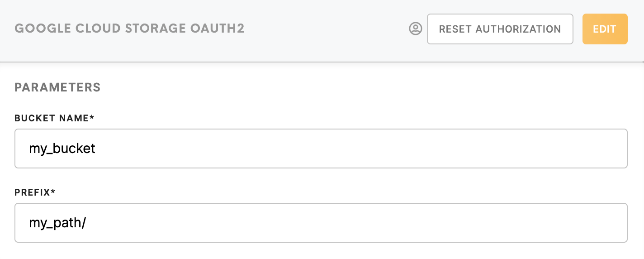Viewport: 644px width, 259px height.
Task: Click the Google Cloud Storage OAuth2 title
Action: (x=130, y=29)
